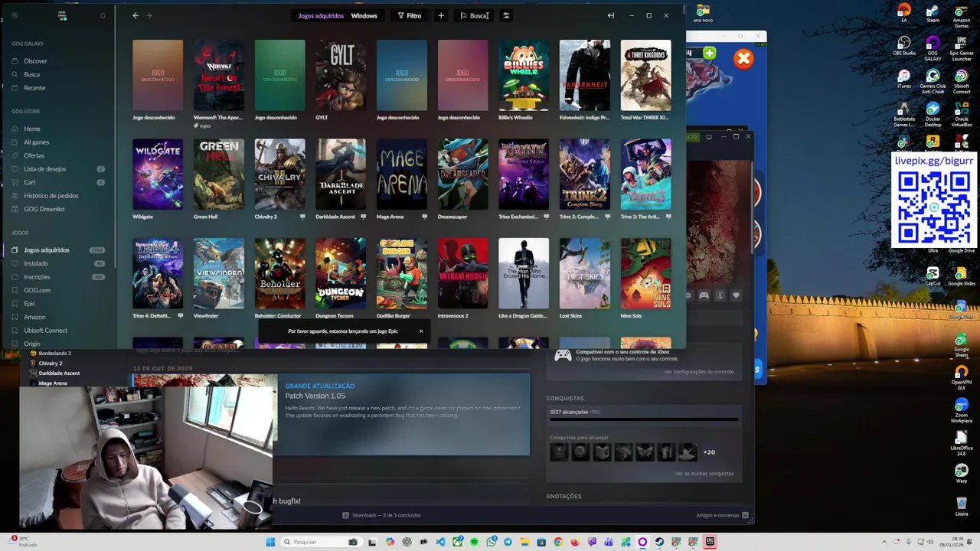Open Ver as minhas conquistas link

(x=704, y=474)
